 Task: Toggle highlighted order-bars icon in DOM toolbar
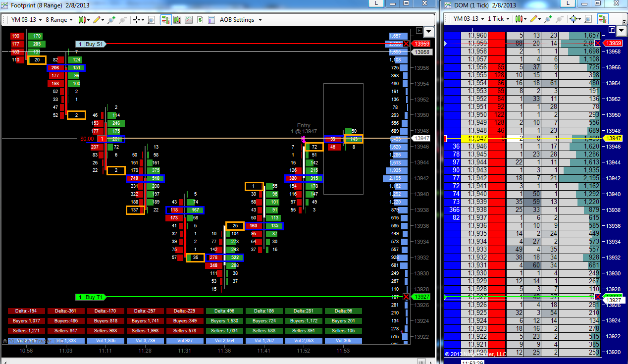pos(603,19)
